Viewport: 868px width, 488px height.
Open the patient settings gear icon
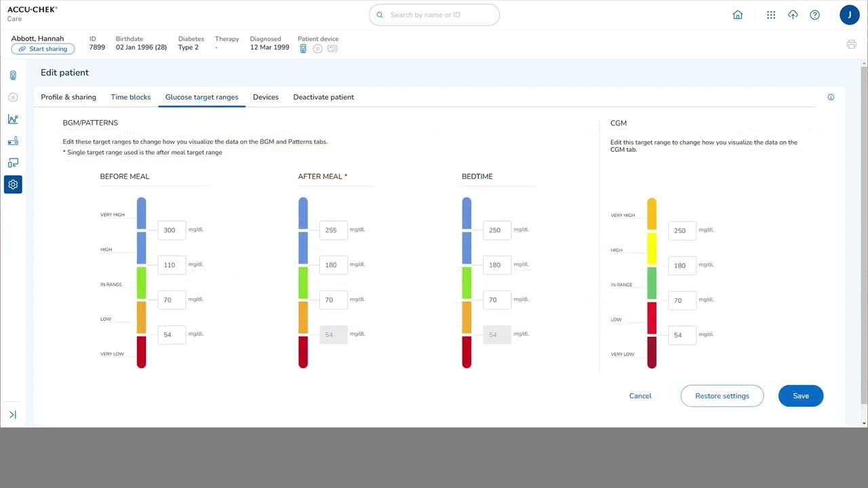[x=13, y=184]
